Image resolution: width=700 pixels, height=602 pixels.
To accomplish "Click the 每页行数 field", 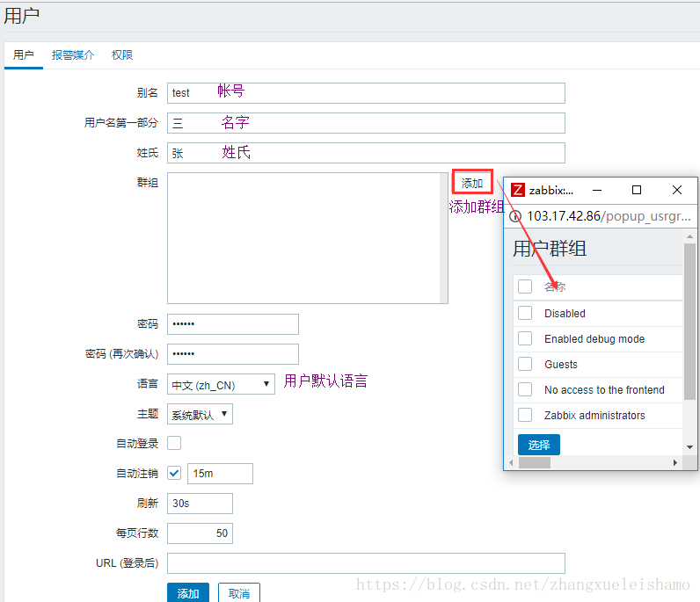I will point(200,533).
